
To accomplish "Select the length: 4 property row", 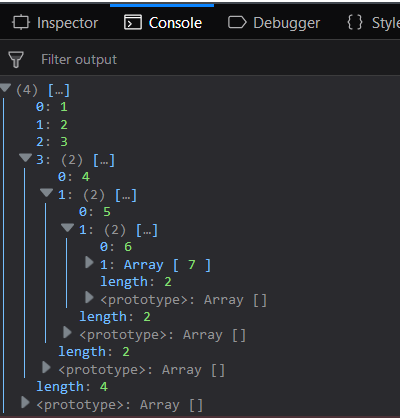I will [72, 387].
